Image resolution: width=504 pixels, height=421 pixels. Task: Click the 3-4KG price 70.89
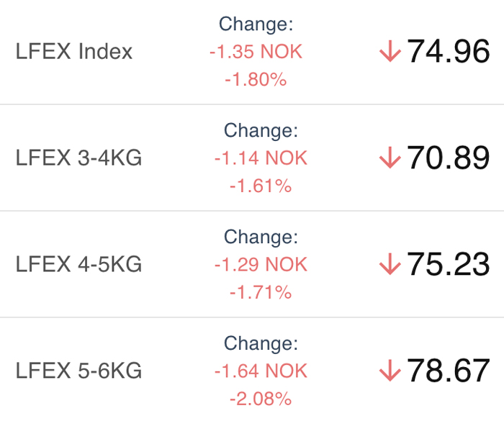coord(448,158)
